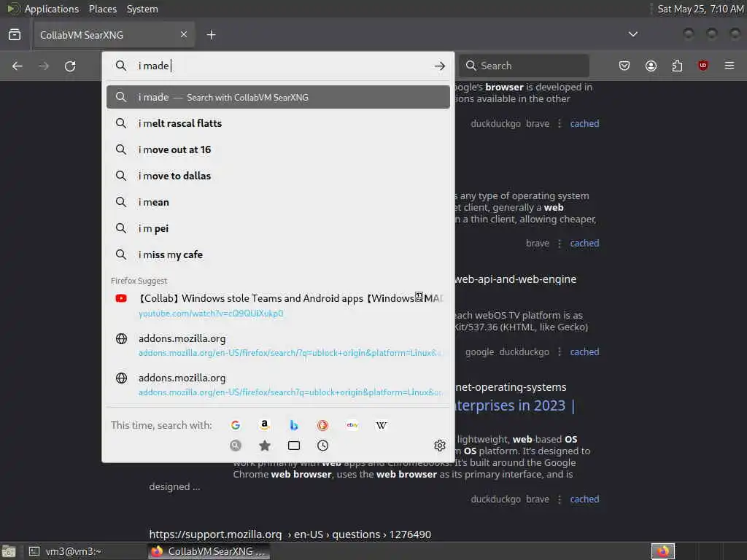Reload the current page

tap(70, 66)
